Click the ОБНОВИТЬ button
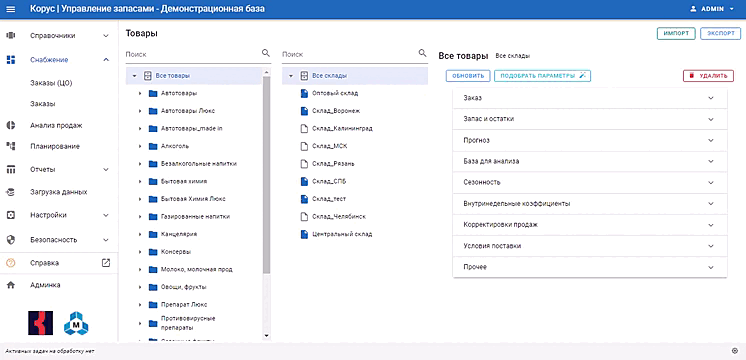Image resolution: width=746 pixels, height=360 pixels. pyautogui.click(x=468, y=76)
